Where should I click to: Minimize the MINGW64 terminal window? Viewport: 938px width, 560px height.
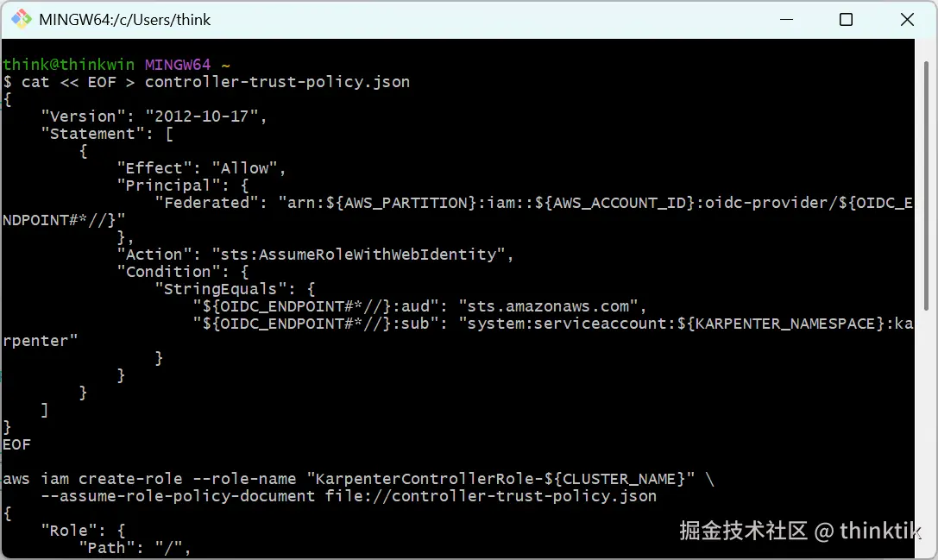tap(787, 20)
